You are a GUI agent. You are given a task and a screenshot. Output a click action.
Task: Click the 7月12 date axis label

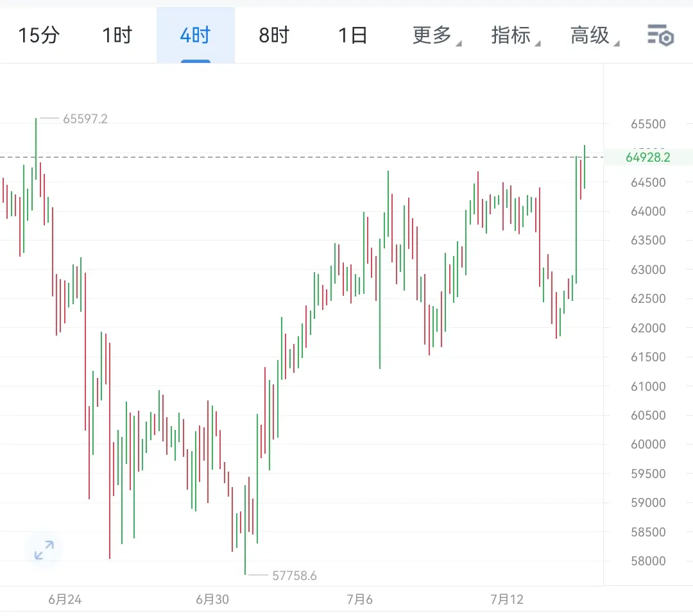507,600
